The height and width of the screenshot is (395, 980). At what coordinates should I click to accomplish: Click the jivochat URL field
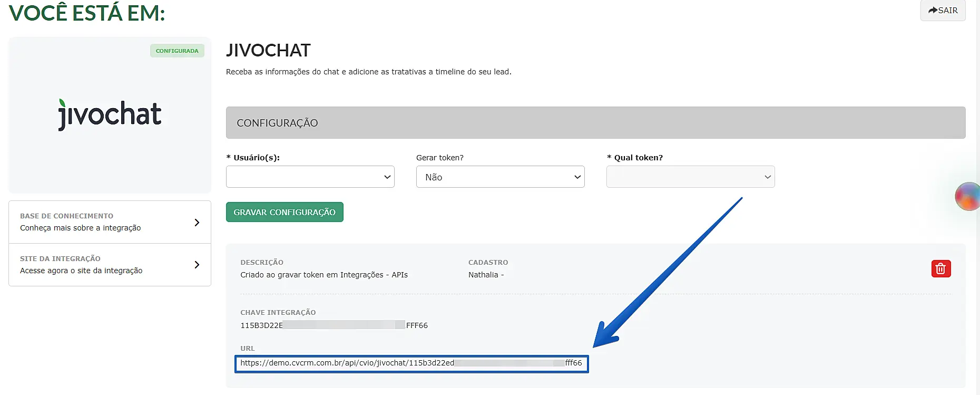pos(411,363)
